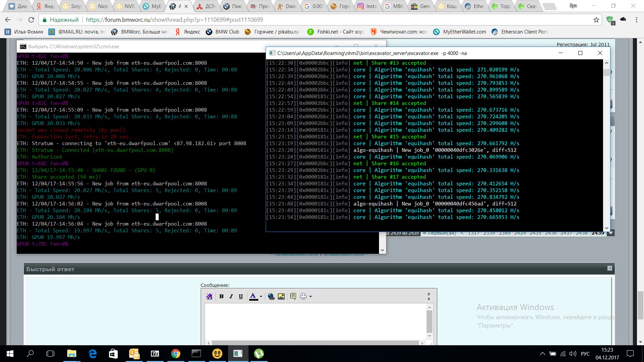
Task: Open uTorrent from the taskbar
Action: click(259, 354)
